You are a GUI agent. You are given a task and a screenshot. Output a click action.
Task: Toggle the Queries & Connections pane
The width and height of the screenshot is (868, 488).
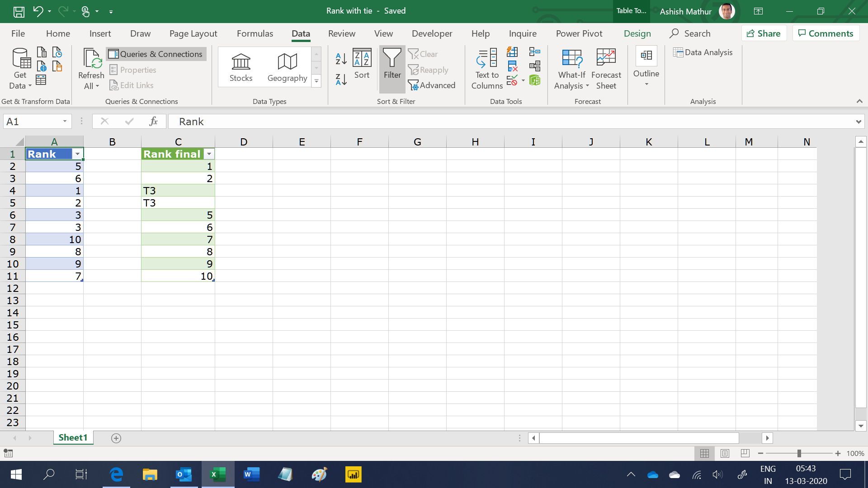(156, 54)
